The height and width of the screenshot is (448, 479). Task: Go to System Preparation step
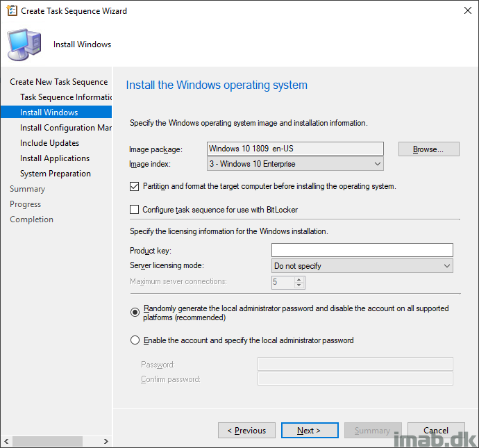coord(56,174)
